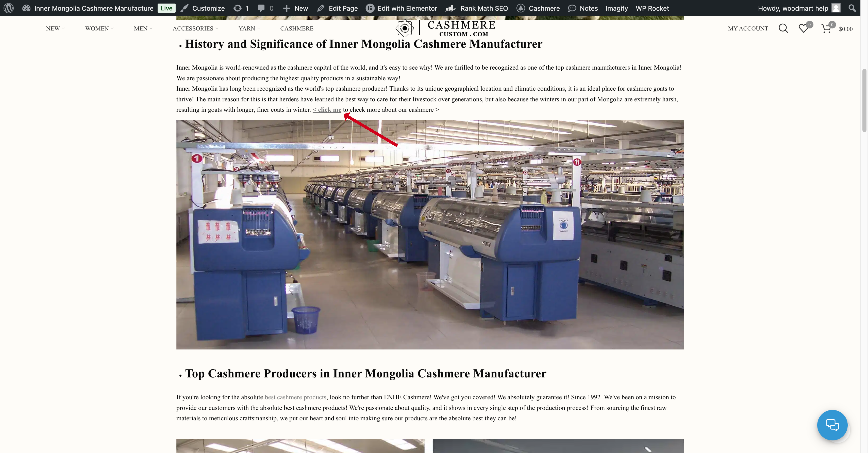Click the CASHMERE CUSTOM . COM logo text
This screenshot has width=868, height=453.
462,29
